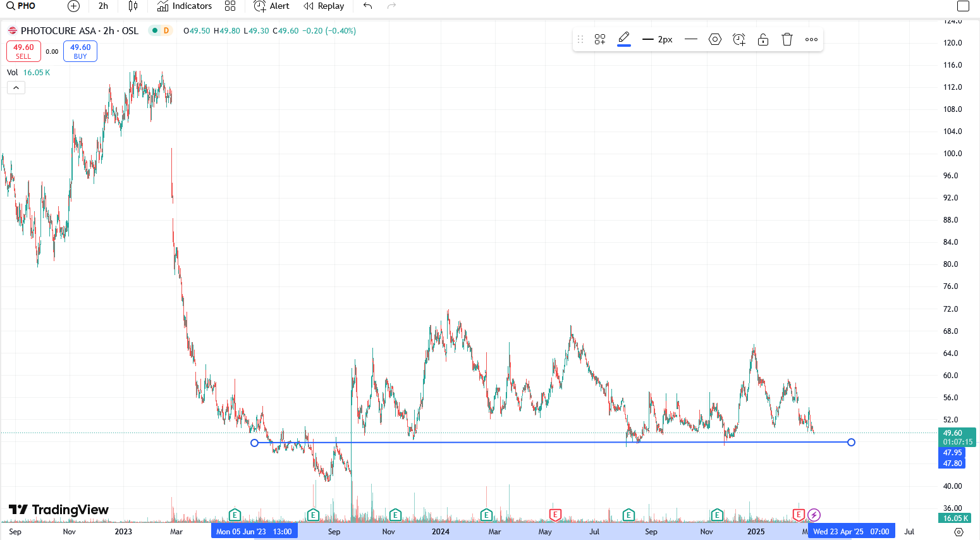The image size is (980, 540).
Task: Click the BUY 49.60 button
Action: pos(80,51)
